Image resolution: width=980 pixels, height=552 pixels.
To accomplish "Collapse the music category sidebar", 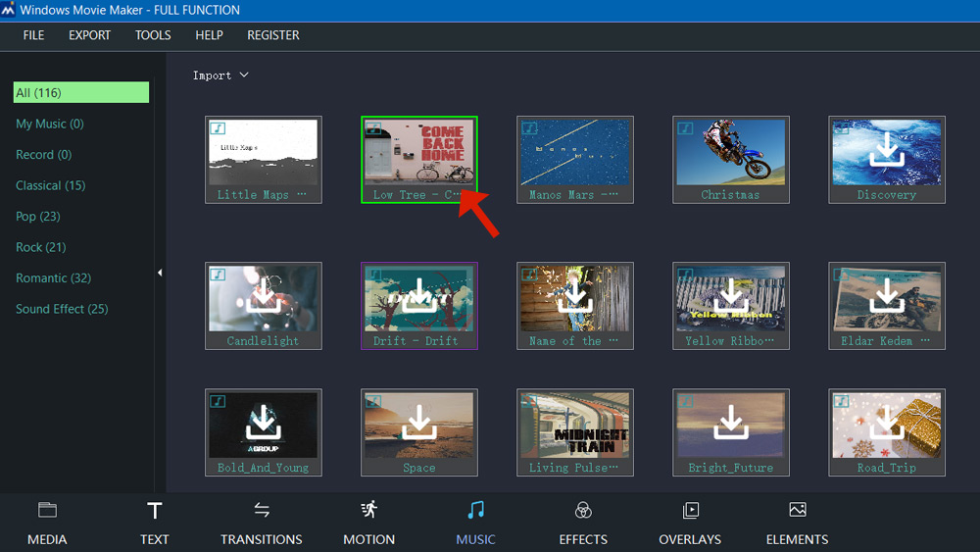I will 160,273.
